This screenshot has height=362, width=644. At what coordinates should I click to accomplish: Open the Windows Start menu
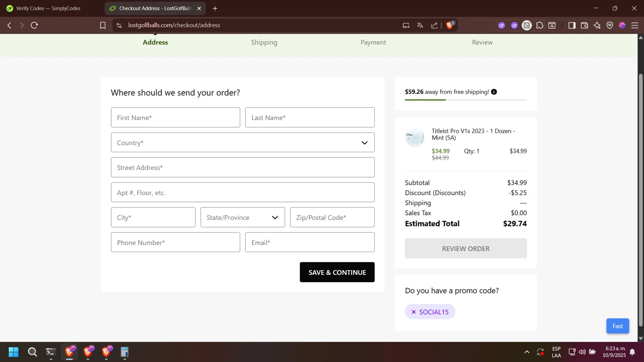pos(13,352)
